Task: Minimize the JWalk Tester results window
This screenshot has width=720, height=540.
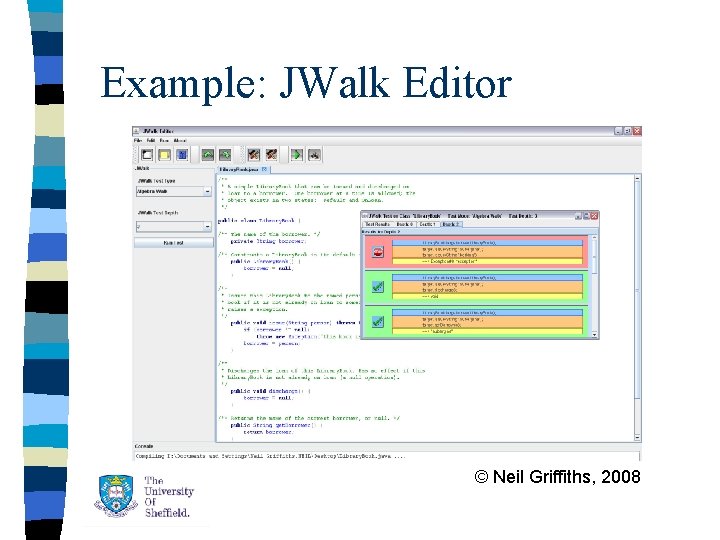Action: coord(578,216)
